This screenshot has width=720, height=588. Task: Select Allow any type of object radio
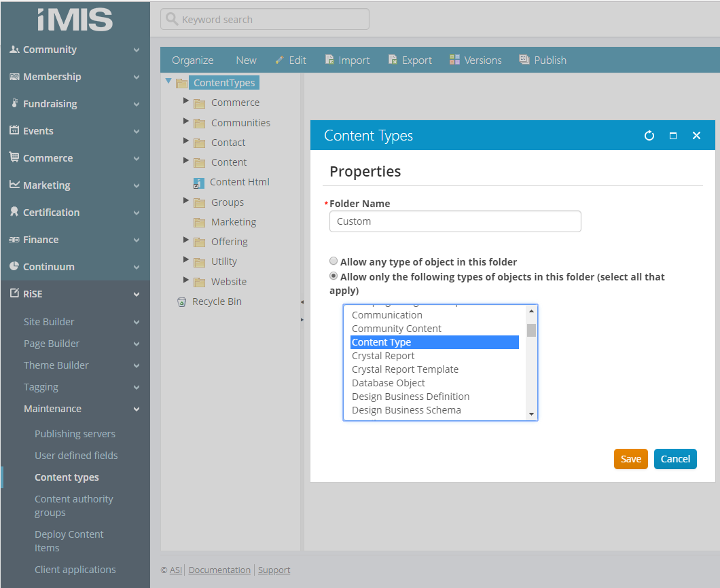click(334, 261)
